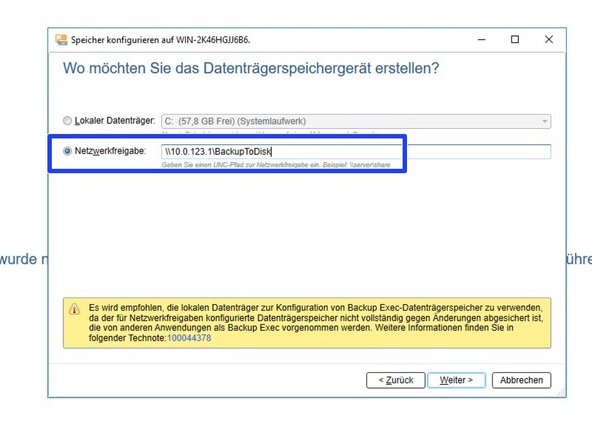Screen dimensions: 592x444
Task: Click the Abbrechen button
Action: point(521,380)
